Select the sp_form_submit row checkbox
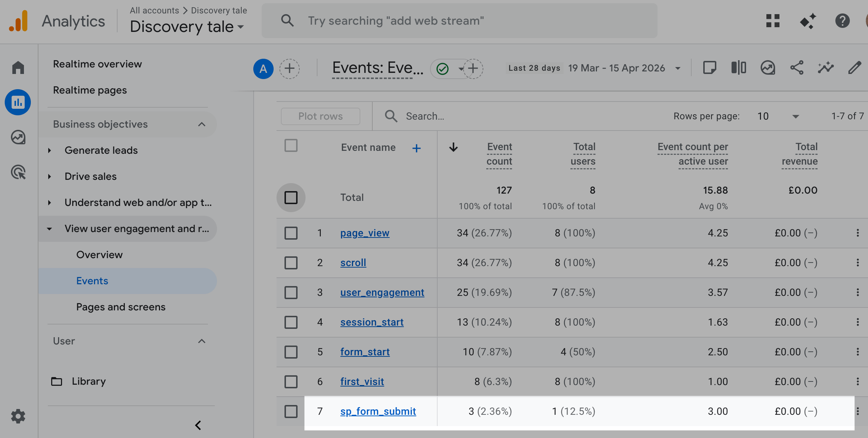Viewport: 868px width, 438px height. pyautogui.click(x=291, y=412)
